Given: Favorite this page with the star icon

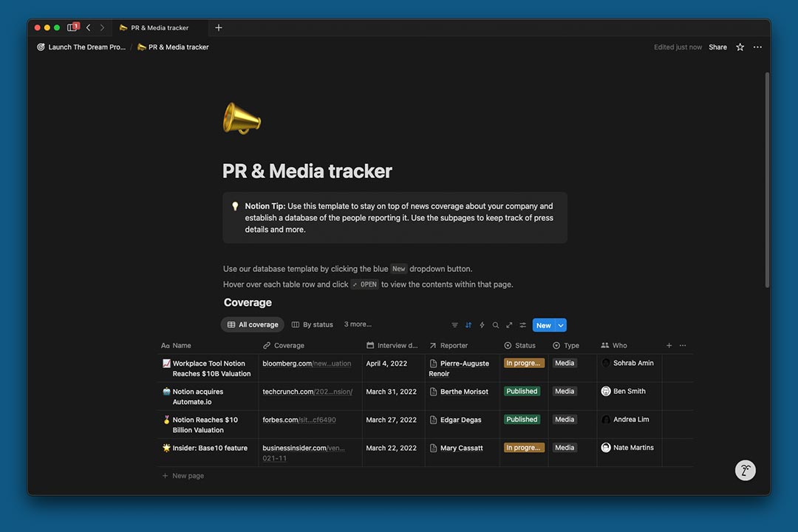Looking at the screenshot, I should pyautogui.click(x=740, y=47).
